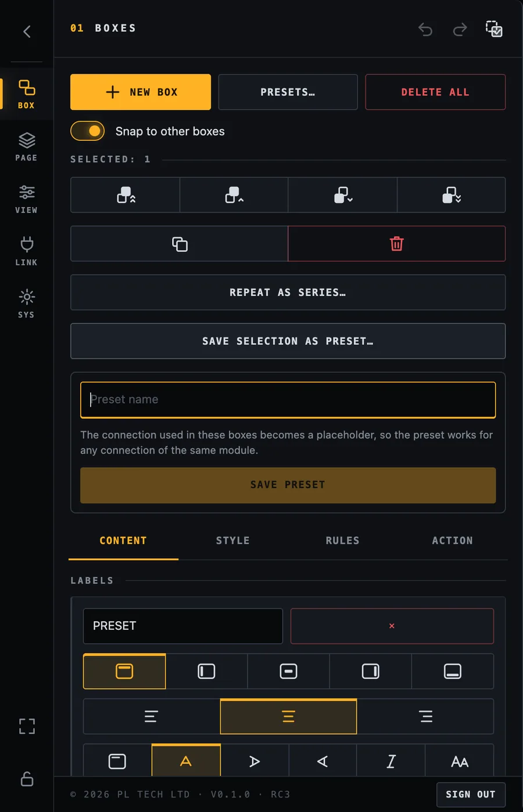Click Save Selection as Preset… button
Viewport: 523px width, 812px height.
click(288, 341)
